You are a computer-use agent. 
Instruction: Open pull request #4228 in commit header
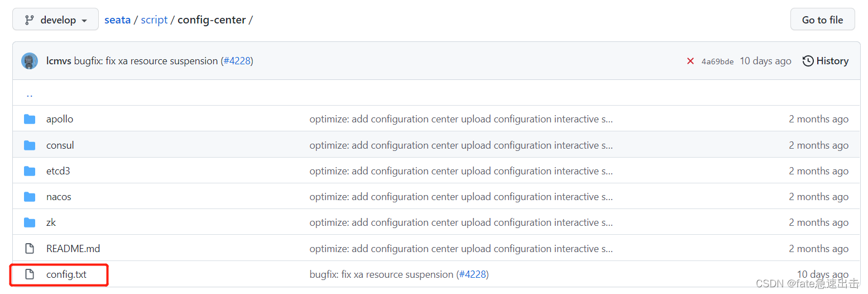(238, 61)
